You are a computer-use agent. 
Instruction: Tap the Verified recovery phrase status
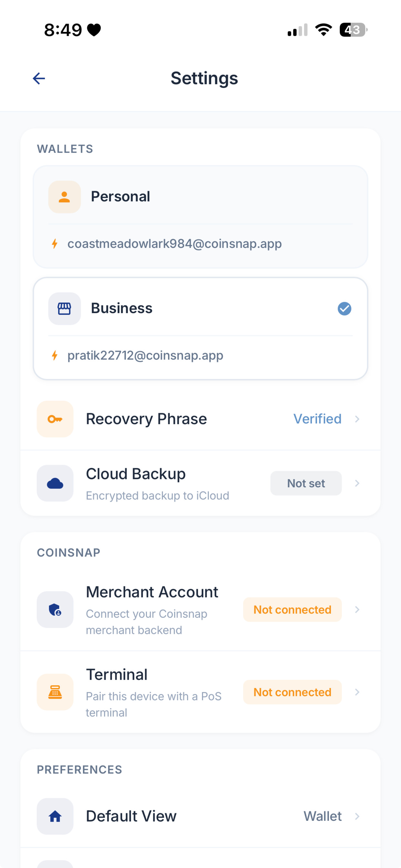[x=317, y=419]
